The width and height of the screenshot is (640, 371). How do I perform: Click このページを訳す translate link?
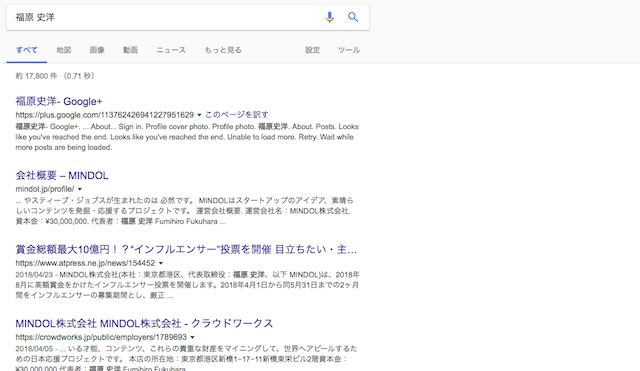point(237,115)
